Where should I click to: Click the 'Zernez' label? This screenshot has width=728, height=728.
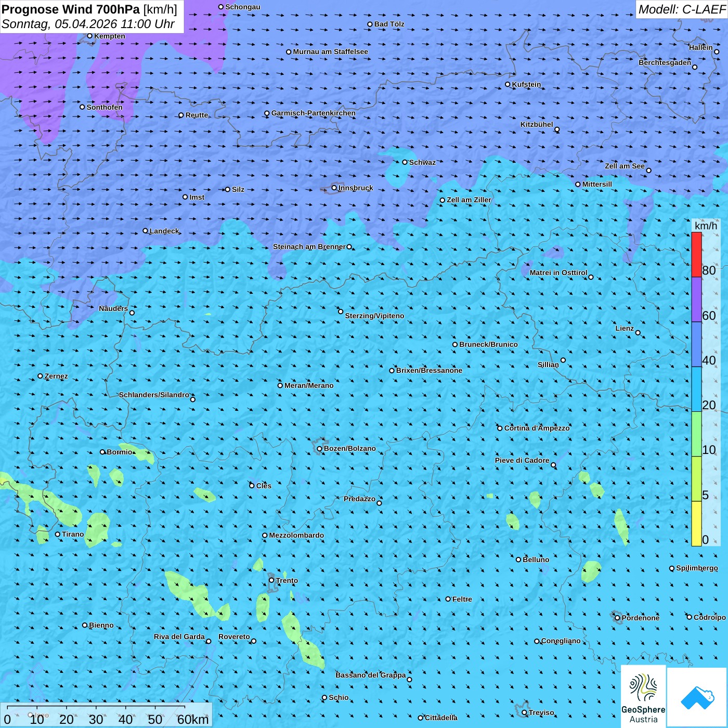pos(56,376)
